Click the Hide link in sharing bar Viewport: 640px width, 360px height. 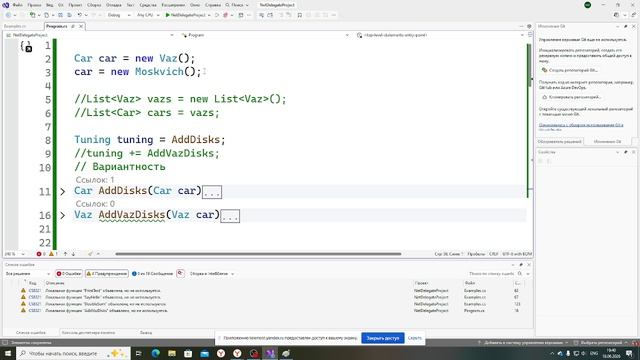[414, 338]
